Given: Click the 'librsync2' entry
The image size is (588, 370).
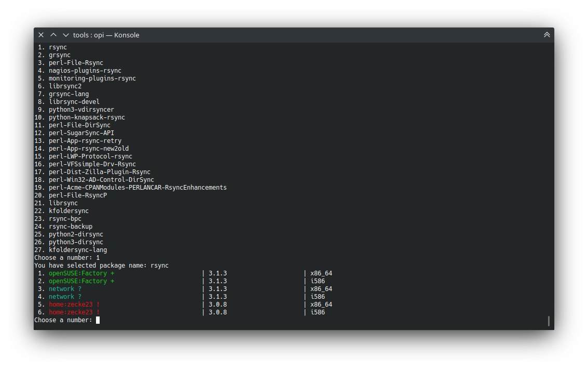Looking at the screenshot, I should tap(65, 86).
